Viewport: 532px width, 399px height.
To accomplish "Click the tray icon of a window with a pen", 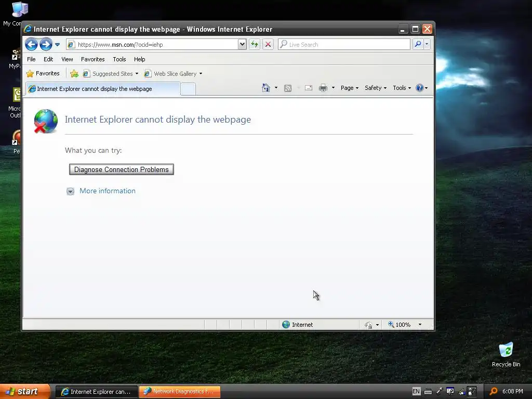I will [x=450, y=392].
